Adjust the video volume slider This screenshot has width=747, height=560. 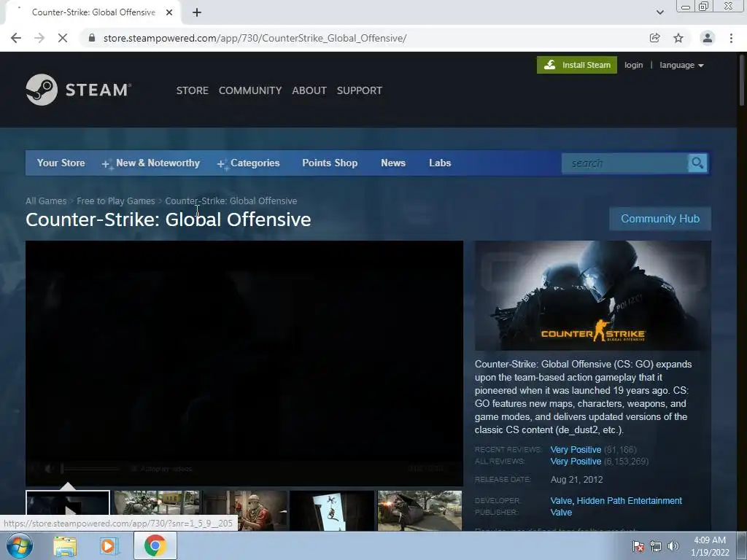tap(90, 469)
